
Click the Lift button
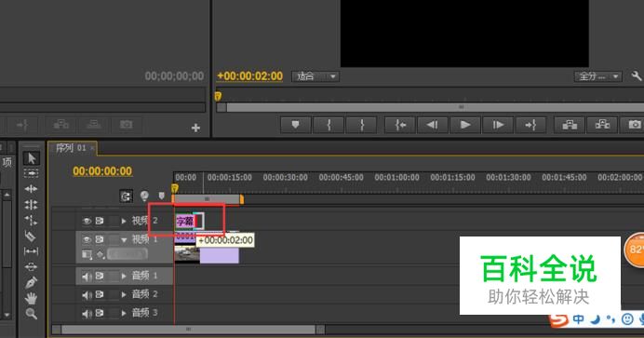(570, 125)
